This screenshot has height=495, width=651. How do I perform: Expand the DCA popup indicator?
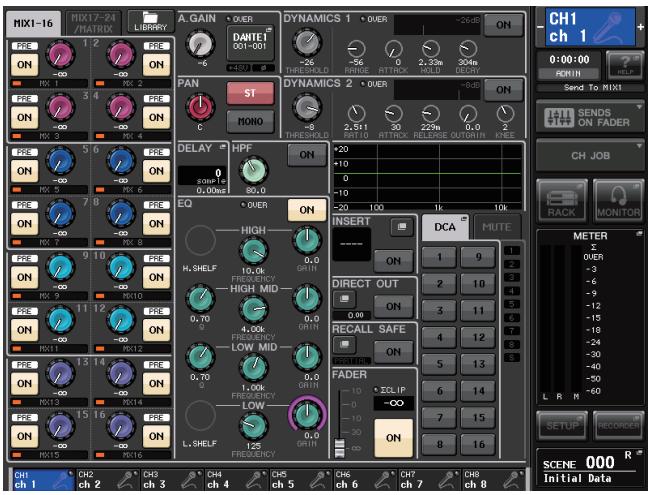[x=464, y=219]
